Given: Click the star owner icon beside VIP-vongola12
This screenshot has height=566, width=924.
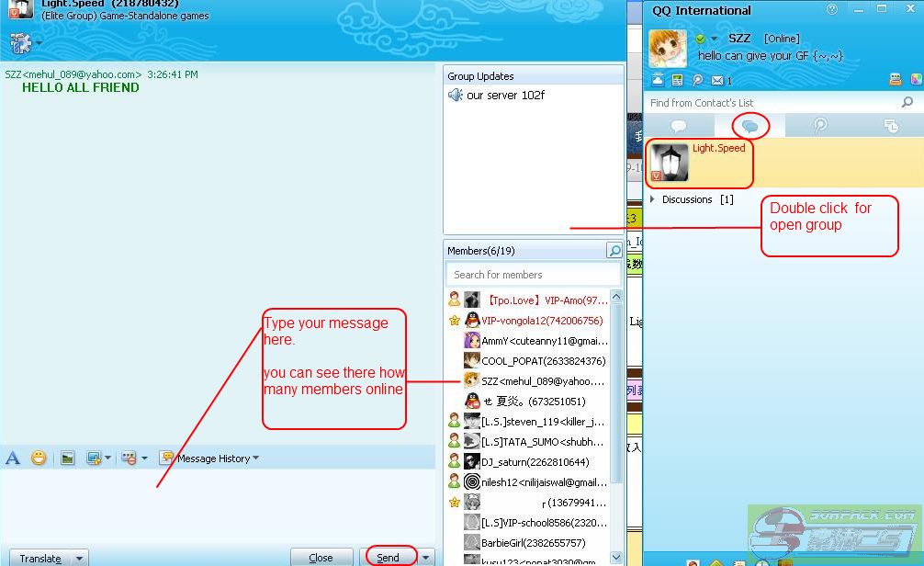Looking at the screenshot, I should pyautogui.click(x=455, y=320).
